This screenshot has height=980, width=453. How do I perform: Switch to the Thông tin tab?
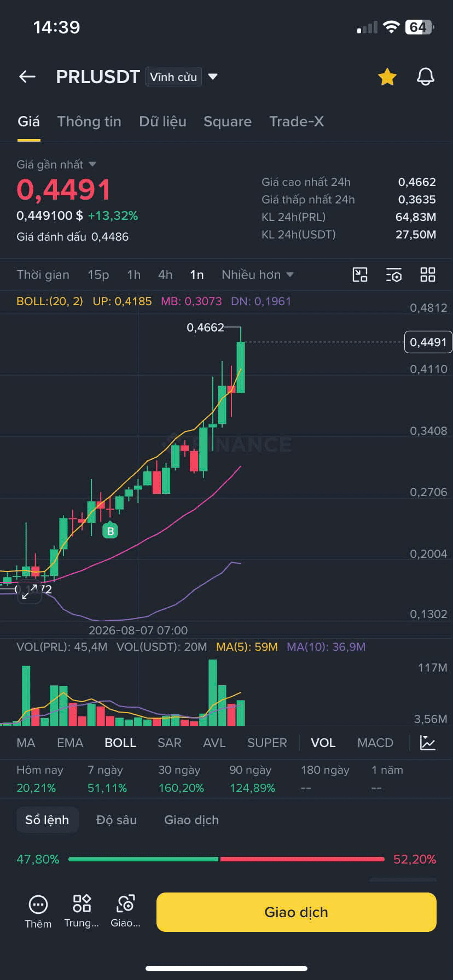(89, 121)
